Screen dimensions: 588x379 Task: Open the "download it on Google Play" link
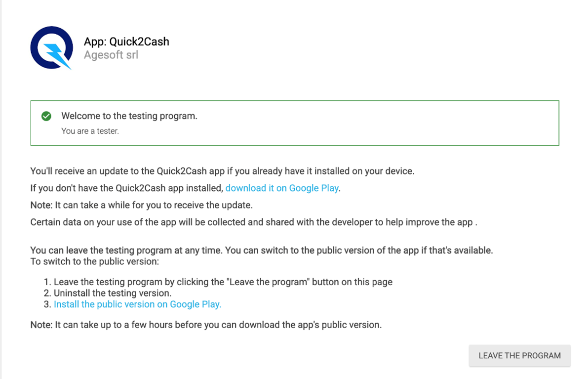tap(282, 188)
